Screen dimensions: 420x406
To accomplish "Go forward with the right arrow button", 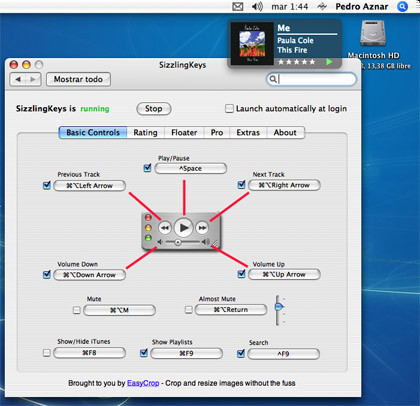I will pos(33,79).
